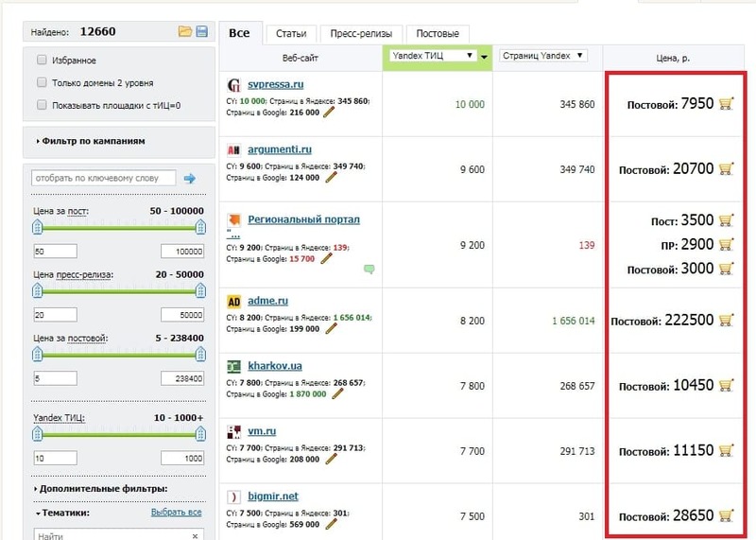Switch to the Статьи tab
Screen dimensions: 756x540
click(x=290, y=34)
